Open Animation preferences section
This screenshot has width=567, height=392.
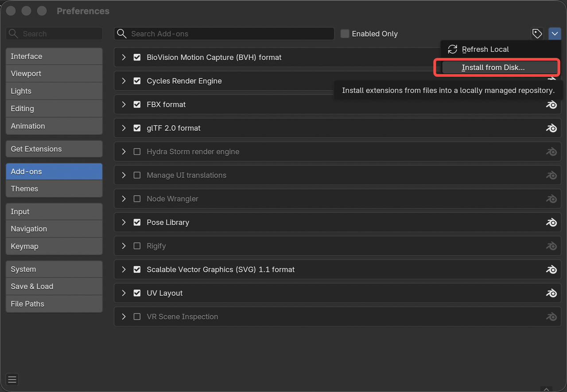54,126
